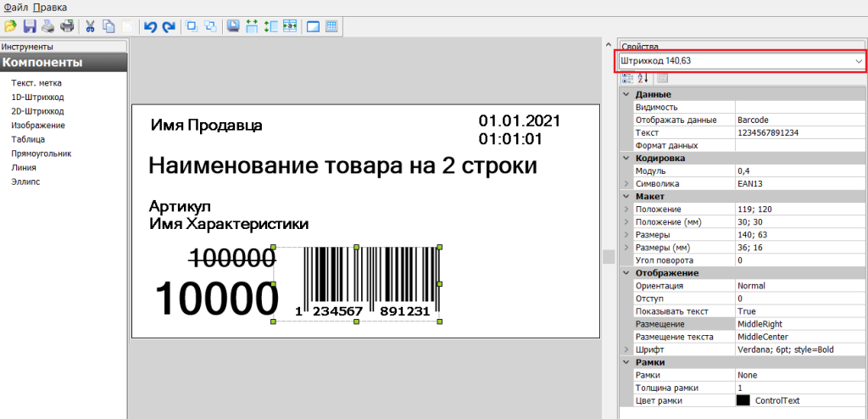This screenshot has height=419, width=868.
Task: Select the Имя Характеристики text label
Action: tap(229, 224)
